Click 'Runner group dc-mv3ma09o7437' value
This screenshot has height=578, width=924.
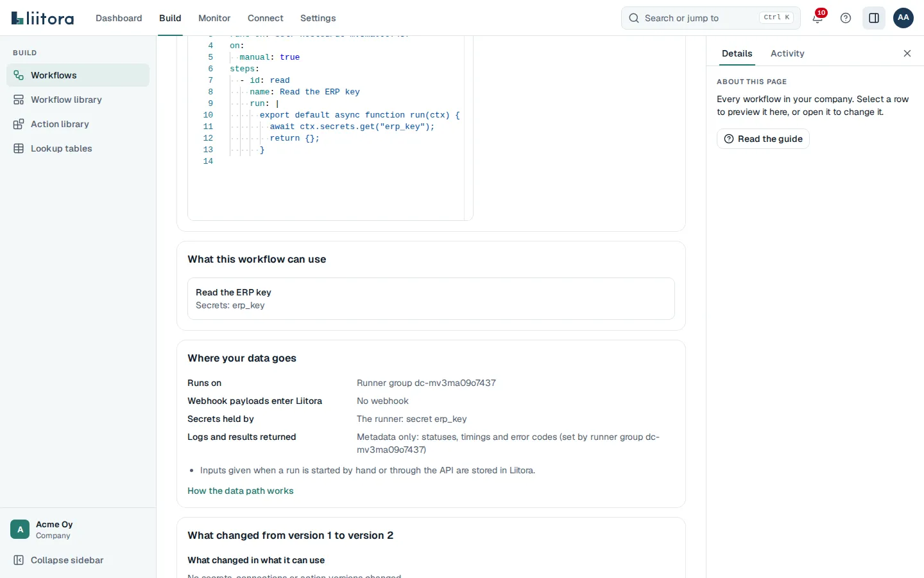(x=426, y=383)
